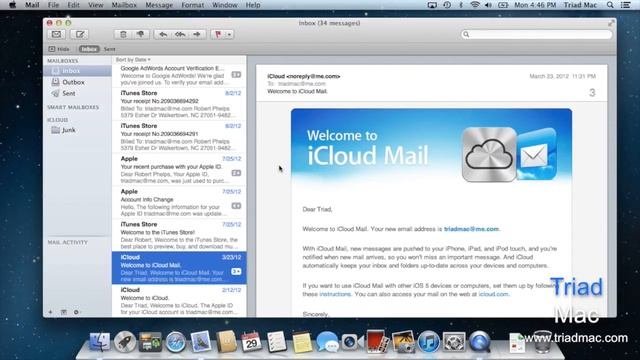The height and width of the screenshot is (360, 640).
Task: Open the Outbox mailbox
Action: (77, 82)
